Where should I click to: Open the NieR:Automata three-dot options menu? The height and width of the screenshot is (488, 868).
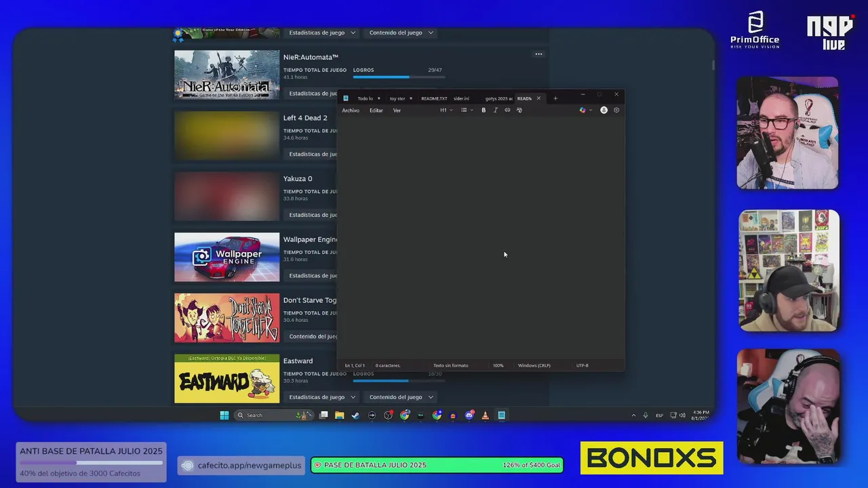pyautogui.click(x=538, y=54)
